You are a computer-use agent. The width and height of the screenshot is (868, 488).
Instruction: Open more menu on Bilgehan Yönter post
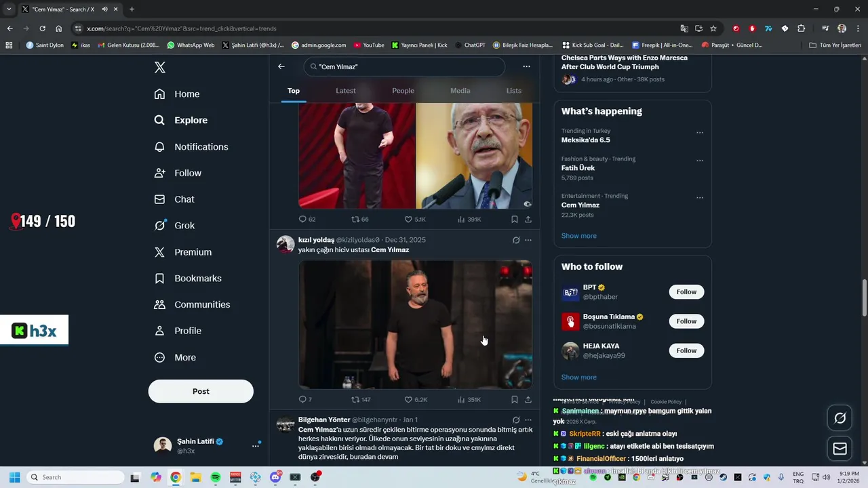(x=528, y=420)
